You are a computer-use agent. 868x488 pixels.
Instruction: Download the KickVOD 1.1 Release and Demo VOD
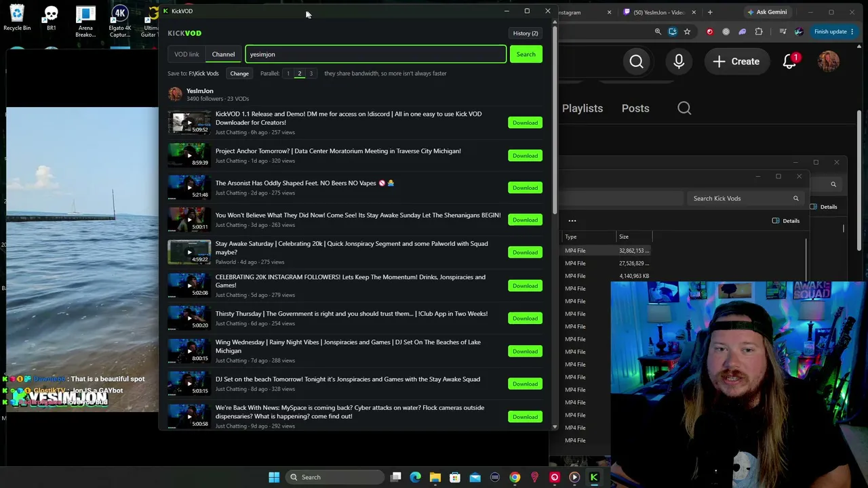click(525, 123)
